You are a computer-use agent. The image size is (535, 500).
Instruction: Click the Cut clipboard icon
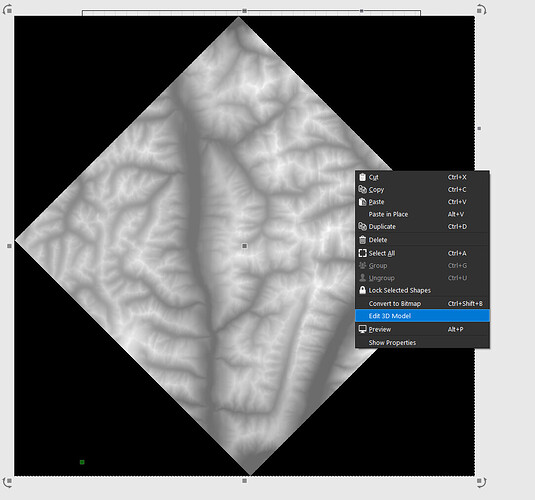[362, 177]
